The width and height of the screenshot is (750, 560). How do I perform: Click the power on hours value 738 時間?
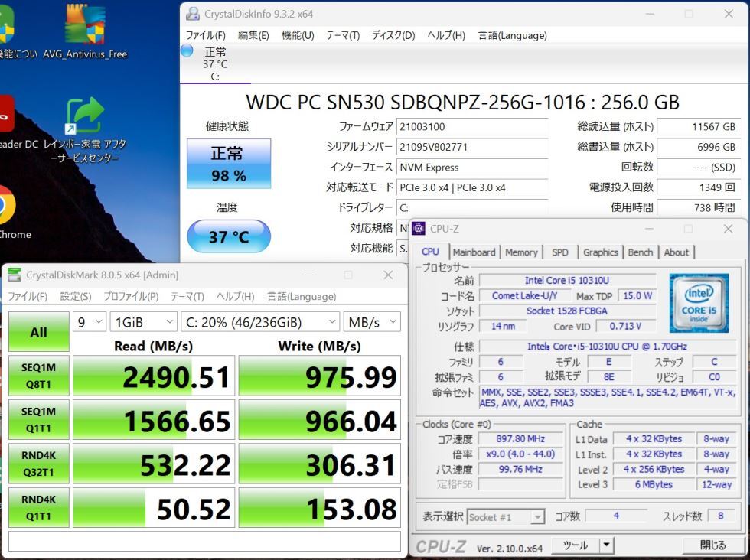[x=699, y=207]
